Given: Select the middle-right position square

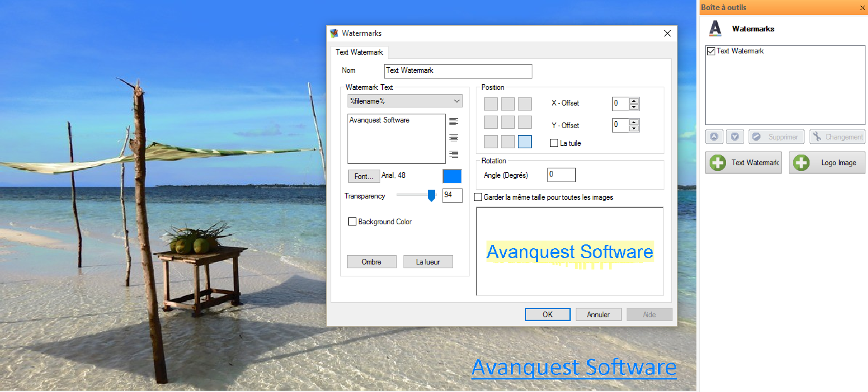Looking at the screenshot, I should [525, 122].
